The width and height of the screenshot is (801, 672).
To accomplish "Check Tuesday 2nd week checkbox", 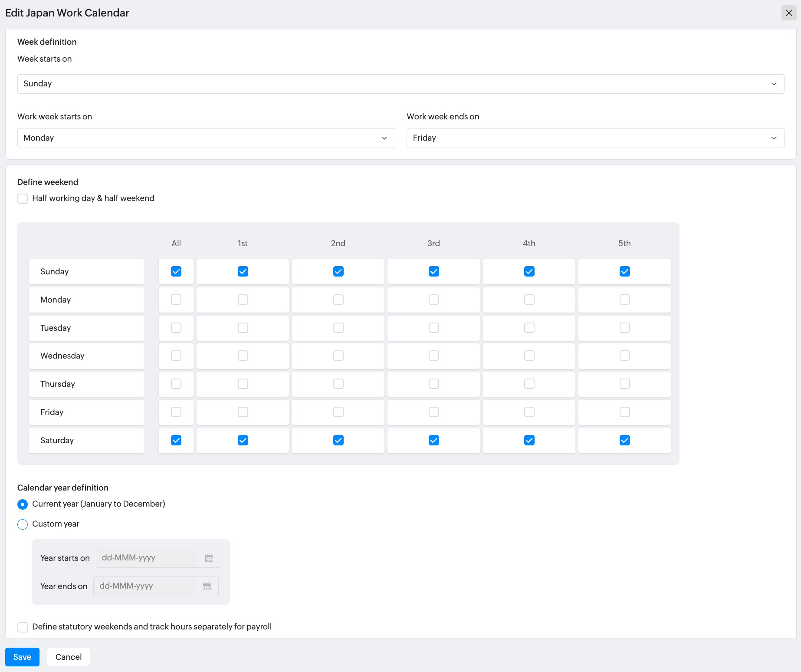I will click(338, 328).
